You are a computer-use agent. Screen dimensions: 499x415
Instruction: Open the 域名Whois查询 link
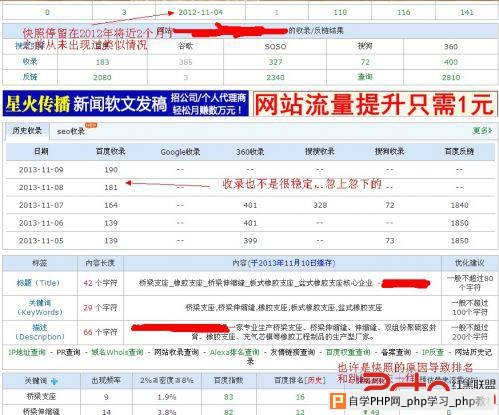point(117,352)
